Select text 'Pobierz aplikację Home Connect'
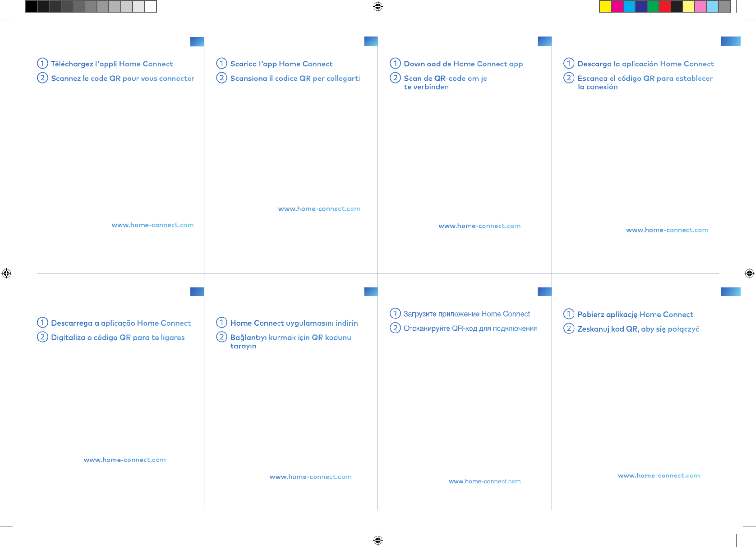The width and height of the screenshot is (756, 547). coord(635,315)
